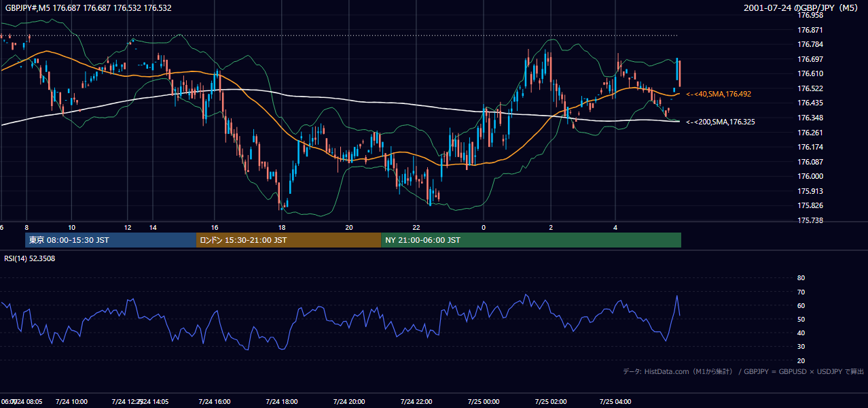
Task: Click hour label 16 under price chart
Action: tap(215, 227)
